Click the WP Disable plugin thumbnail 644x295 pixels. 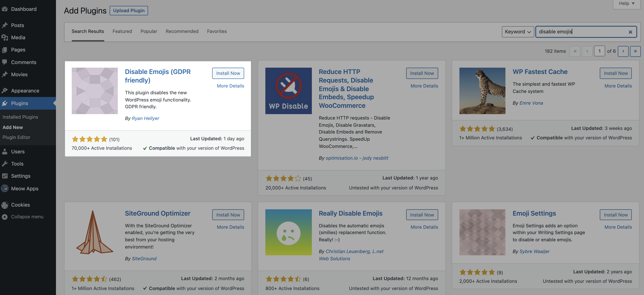pyautogui.click(x=288, y=91)
